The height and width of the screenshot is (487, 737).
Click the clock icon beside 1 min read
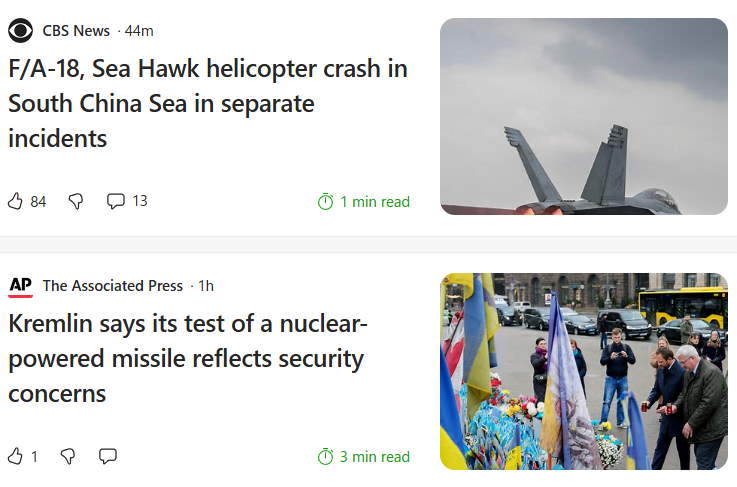(x=325, y=202)
